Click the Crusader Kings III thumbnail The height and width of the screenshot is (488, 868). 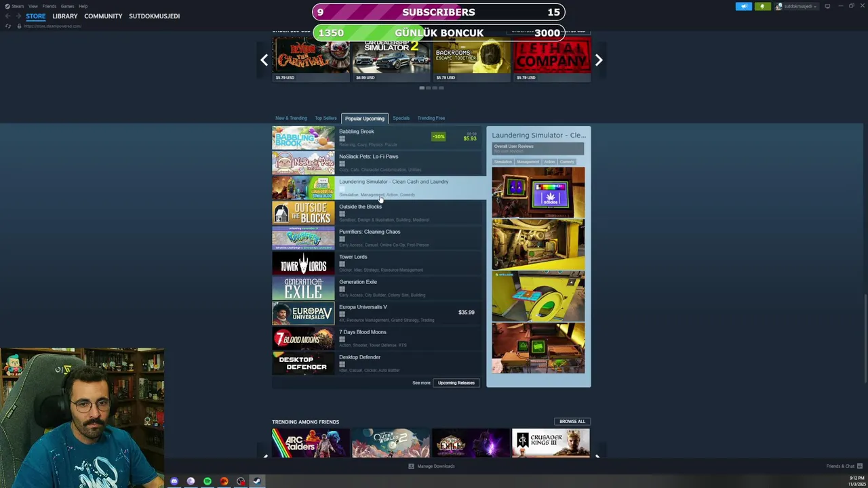click(551, 443)
